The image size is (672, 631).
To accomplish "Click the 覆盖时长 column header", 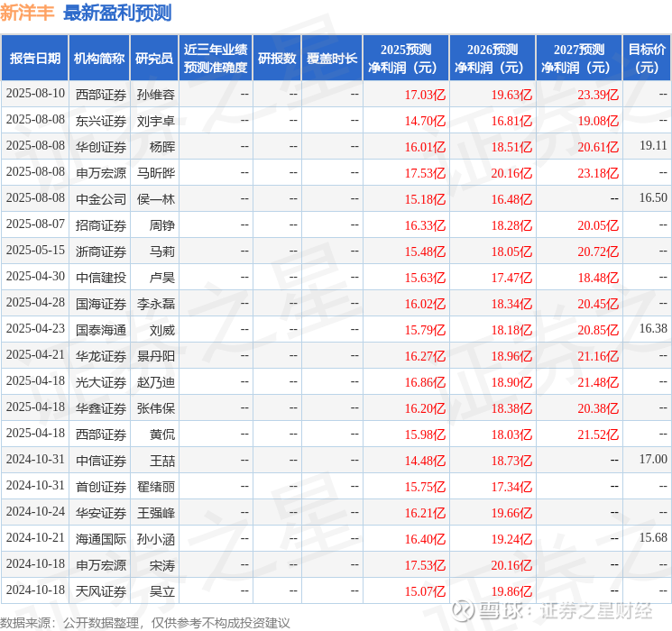I will click(332, 59).
